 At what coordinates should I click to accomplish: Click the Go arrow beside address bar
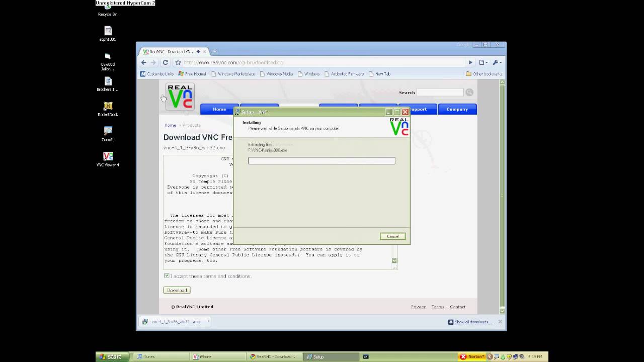click(x=470, y=62)
